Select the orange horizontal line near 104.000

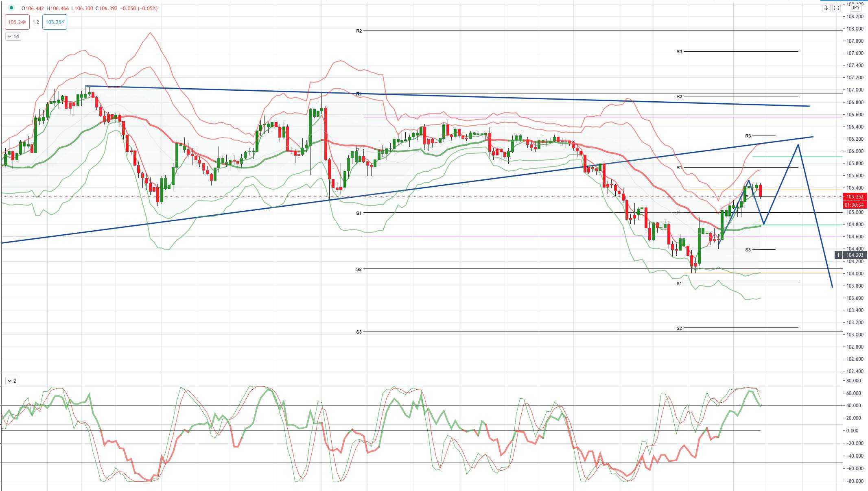[763, 273]
